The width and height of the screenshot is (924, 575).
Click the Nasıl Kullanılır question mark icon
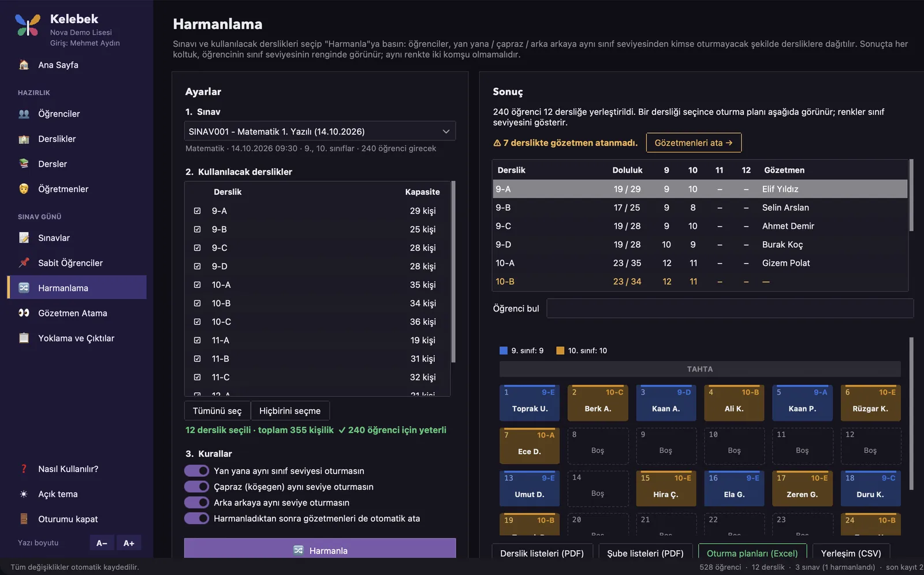tap(24, 469)
